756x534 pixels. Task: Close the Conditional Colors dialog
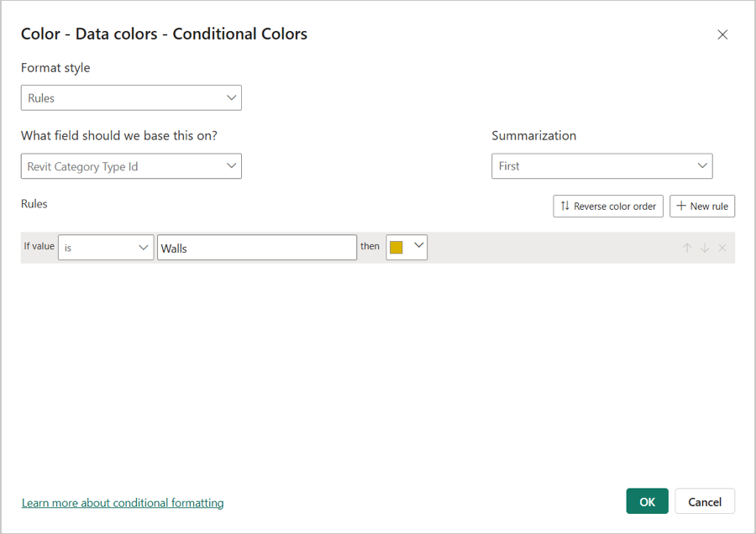tap(722, 34)
